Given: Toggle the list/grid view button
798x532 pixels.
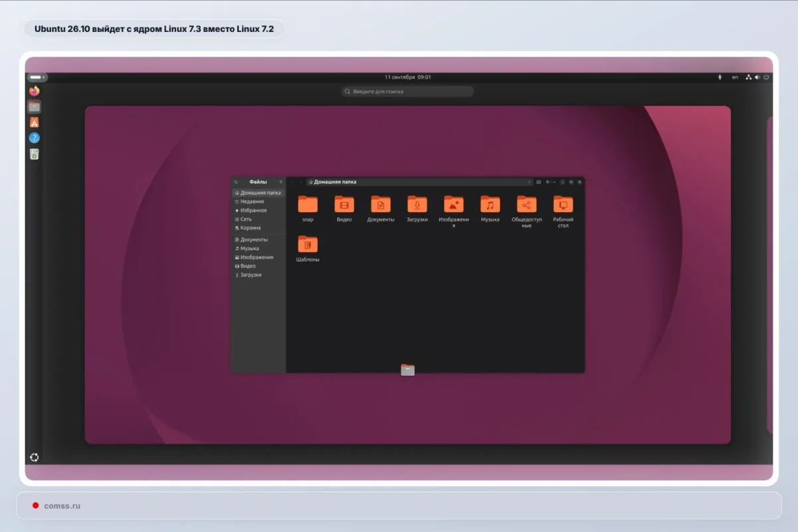Looking at the screenshot, I should 548,182.
